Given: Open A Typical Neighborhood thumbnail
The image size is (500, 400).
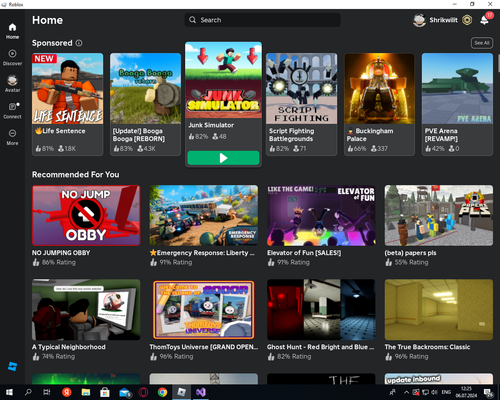Looking at the screenshot, I should coord(86,310).
